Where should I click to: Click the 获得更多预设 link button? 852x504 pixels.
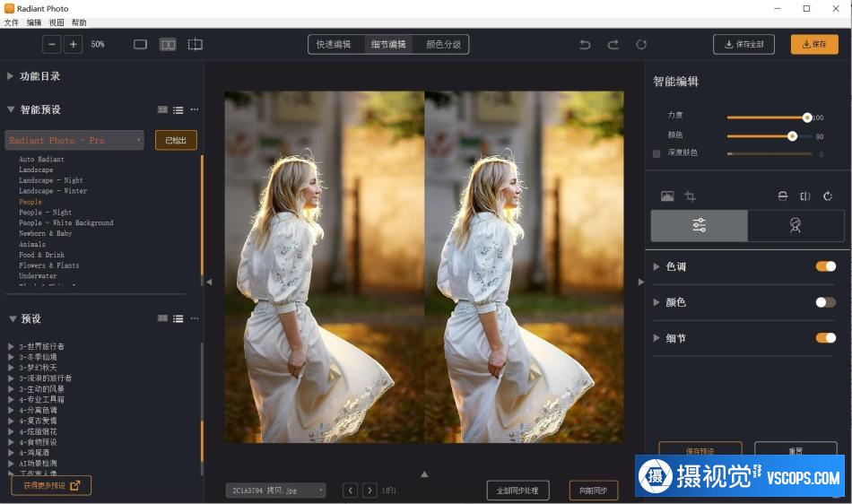point(51,485)
